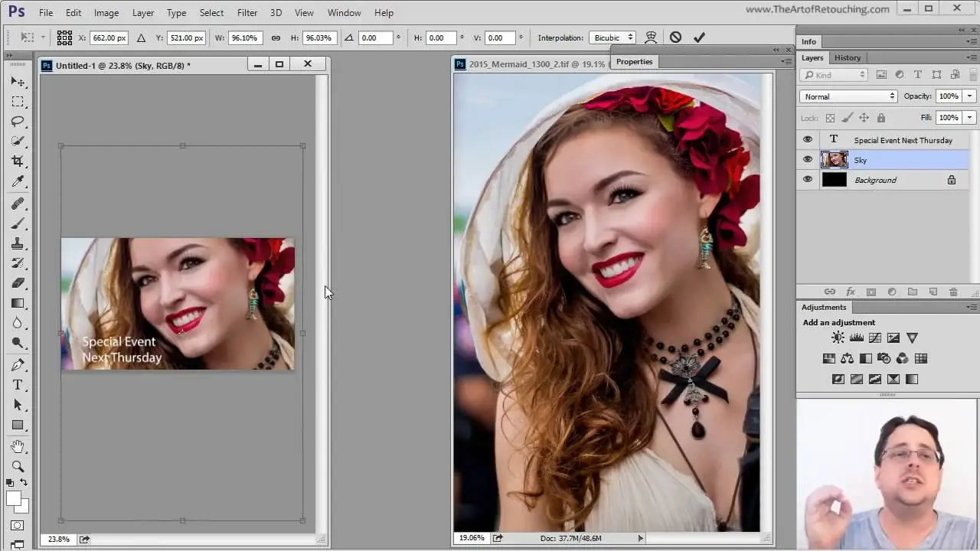The height and width of the screenshot is (551, 980).
Task: Select the Rectangular Marquee tool
Action: 18,102
